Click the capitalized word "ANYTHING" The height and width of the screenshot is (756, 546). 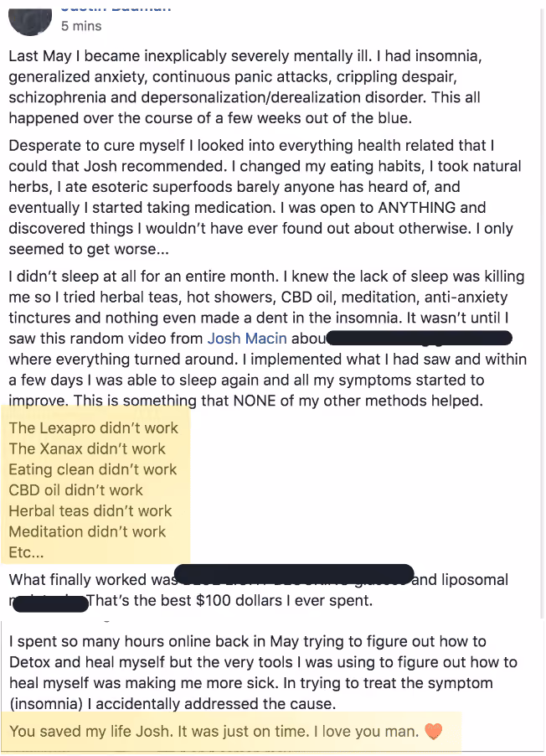coord(417,208)
